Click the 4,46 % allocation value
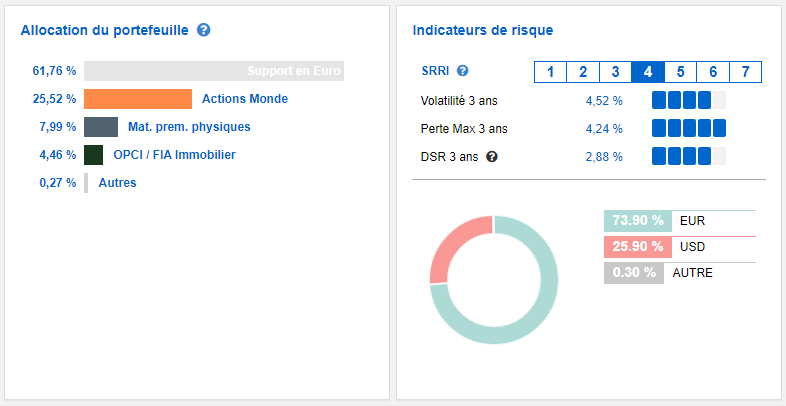 point(58,155)
